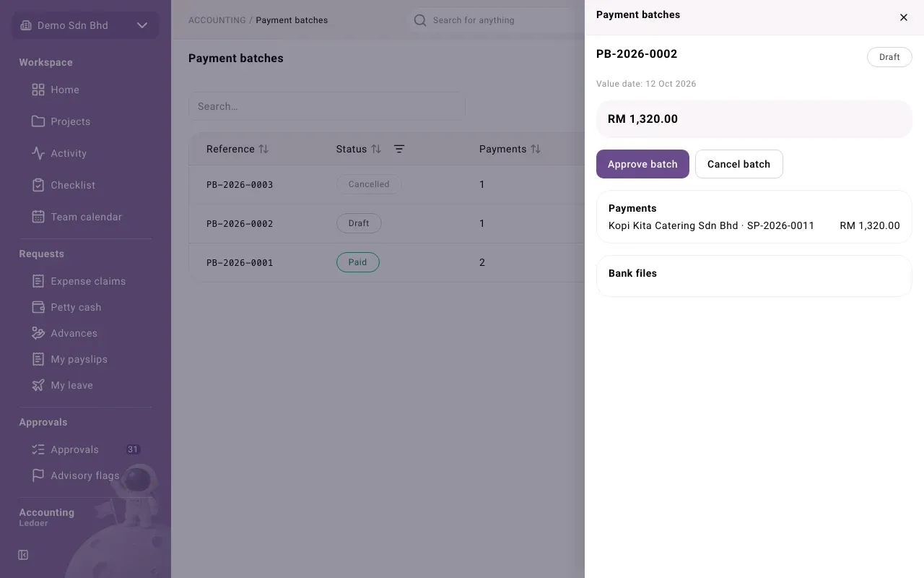Image resolution: width=924 pixels, height=578 pixels.
Task: Sort by the Status column arrows
Action: pyautogui.click(x=376, y=149)
